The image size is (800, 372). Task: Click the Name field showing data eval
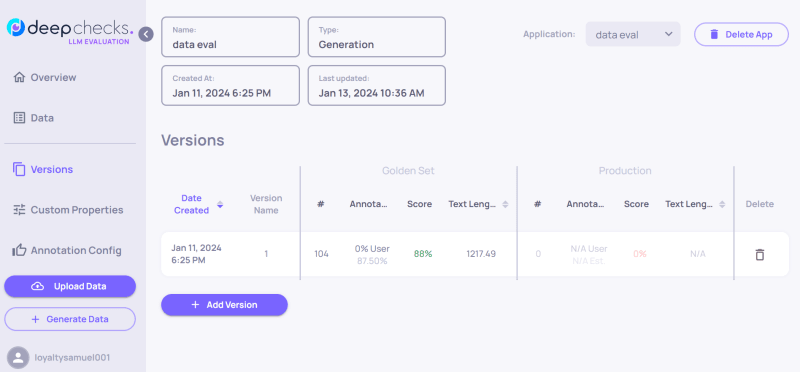pyautogui.click(x=231, y=37)
